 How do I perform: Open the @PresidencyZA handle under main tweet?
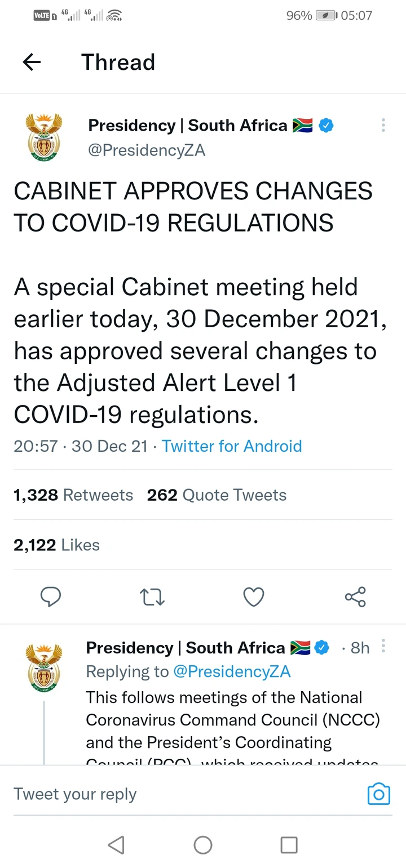coord(147,150)
